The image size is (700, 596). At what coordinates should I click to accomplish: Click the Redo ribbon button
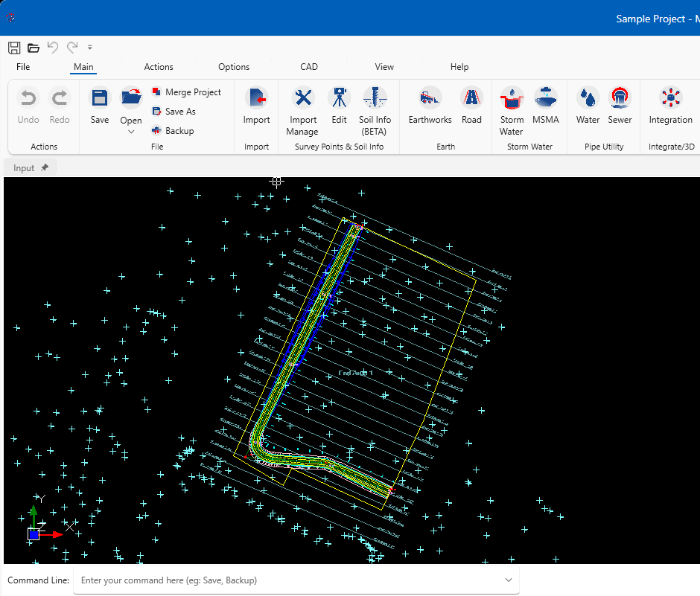click(x=60, y=105)
